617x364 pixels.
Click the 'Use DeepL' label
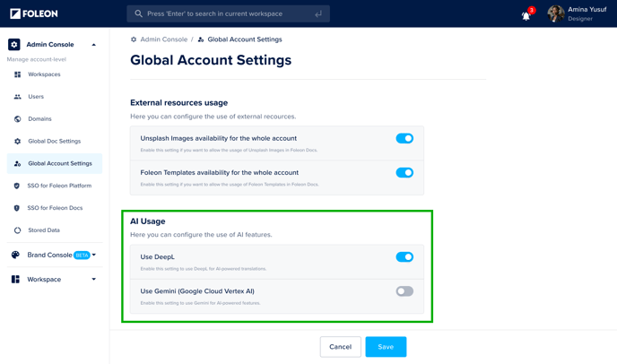[158, 257]
